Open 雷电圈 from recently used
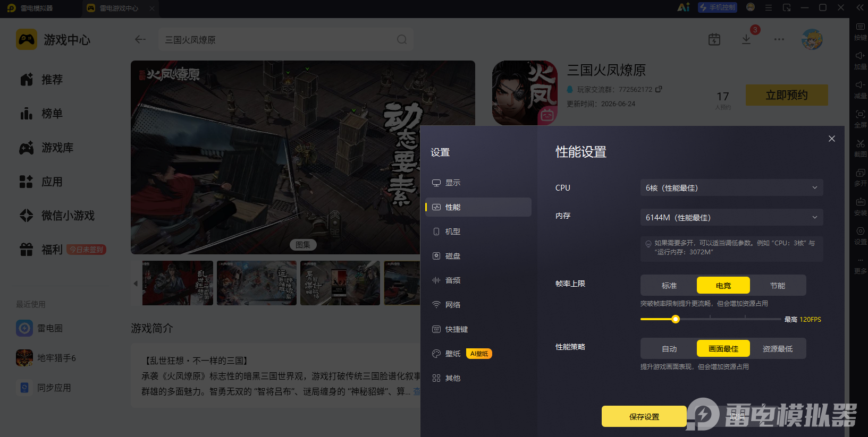The height and width of the screenshot is (437, 868). [39, 328]
